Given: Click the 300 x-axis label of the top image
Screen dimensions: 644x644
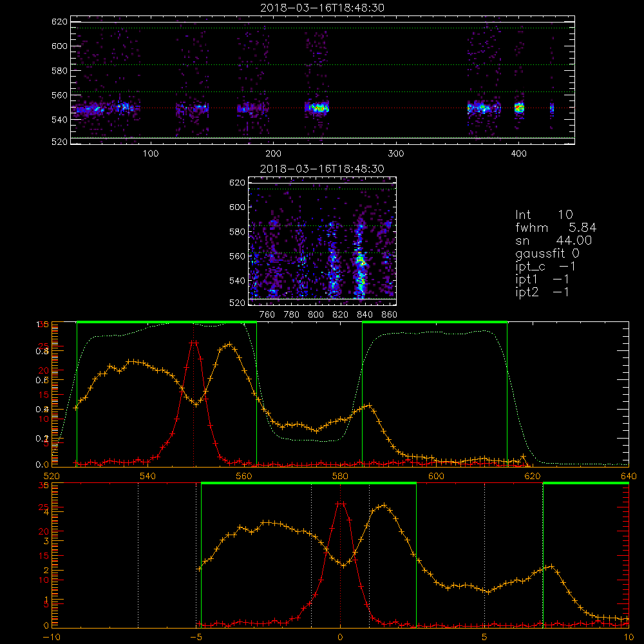Looking at the screenshot, I should click(x=396, y=153).
